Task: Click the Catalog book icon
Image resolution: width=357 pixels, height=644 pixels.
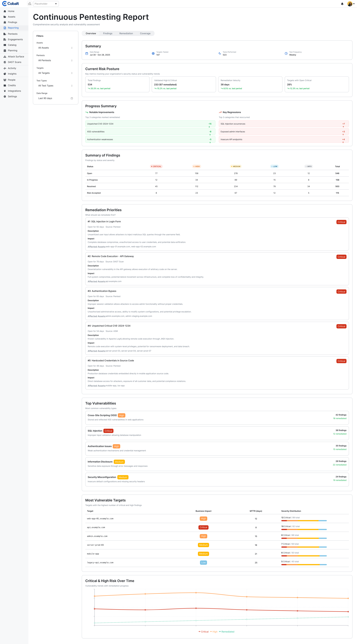Action: point(5,45)
